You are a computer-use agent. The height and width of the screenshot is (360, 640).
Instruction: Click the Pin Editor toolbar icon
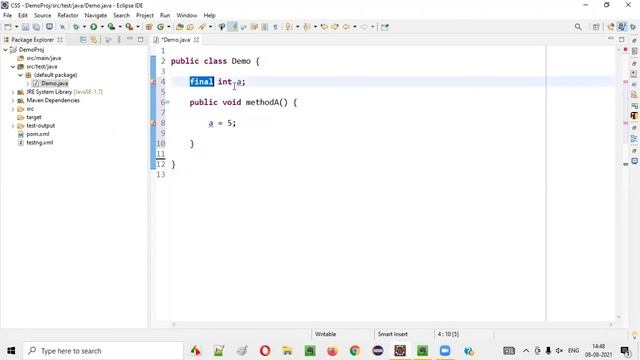[x=384, y=27]
